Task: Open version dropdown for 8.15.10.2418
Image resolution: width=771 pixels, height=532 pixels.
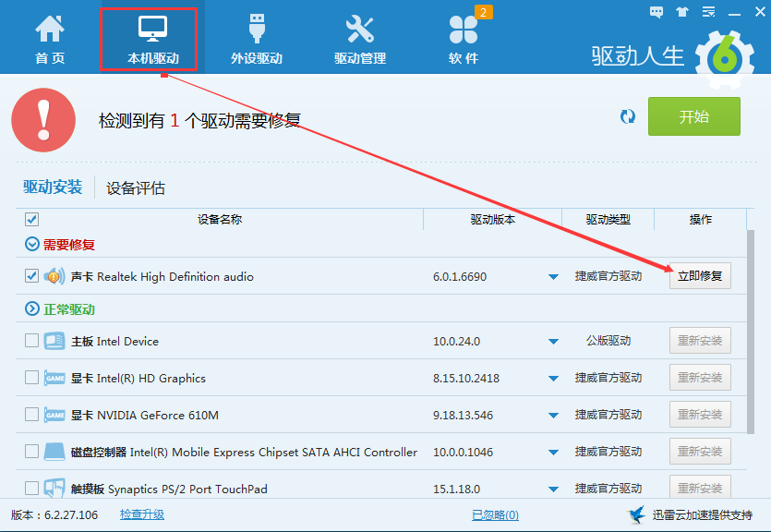Action: point(553,378)
